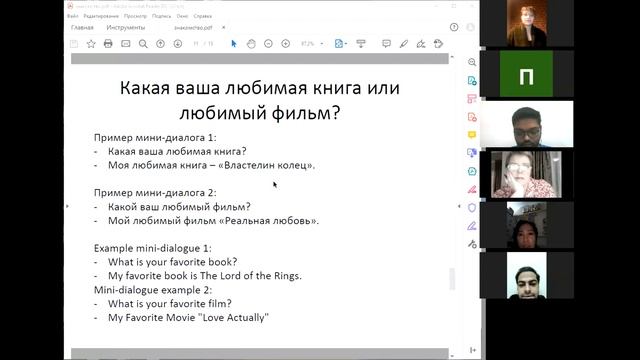This screenshot has height=360, width=640.
Task: Select video tile of woman in dark room
Action: [x=527, y=225]
